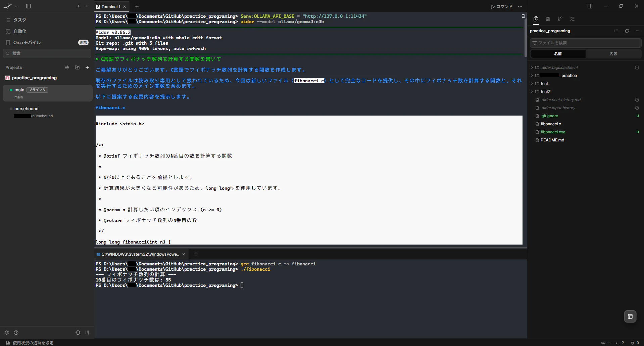Open the checklist tab icon
The width and height of the screenshot is (644, 346).
(572, 19)
